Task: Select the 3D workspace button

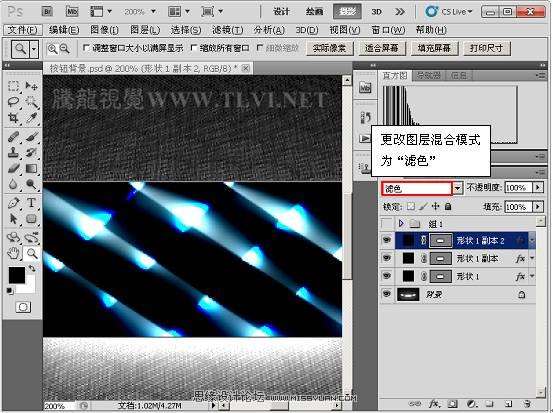Action: click(x=376, y=12)
